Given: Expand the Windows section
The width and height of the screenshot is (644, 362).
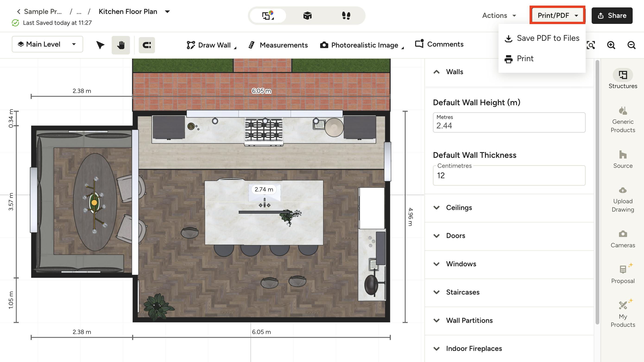Looking at the screenshot, I should 509,264.
